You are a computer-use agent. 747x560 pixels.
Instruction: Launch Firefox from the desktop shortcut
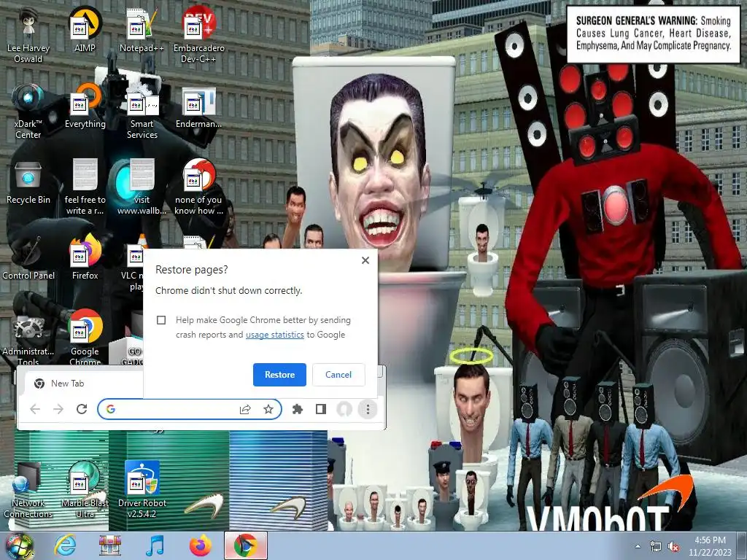85,257
